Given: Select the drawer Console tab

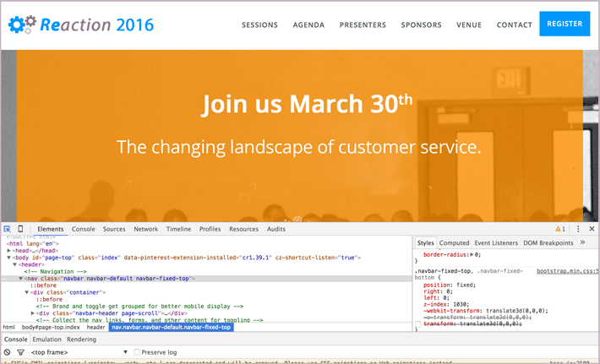Looking at the screenshot, I should coord(16,340).
